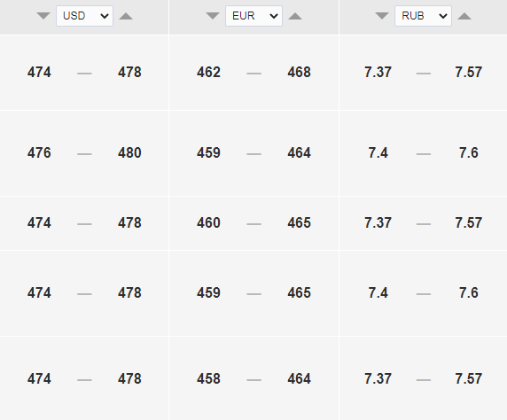Image resolution: width=507 pixels, height=420 pixels.
Task: Click EUR buy rate 462
Action: (x=208, y=72)
